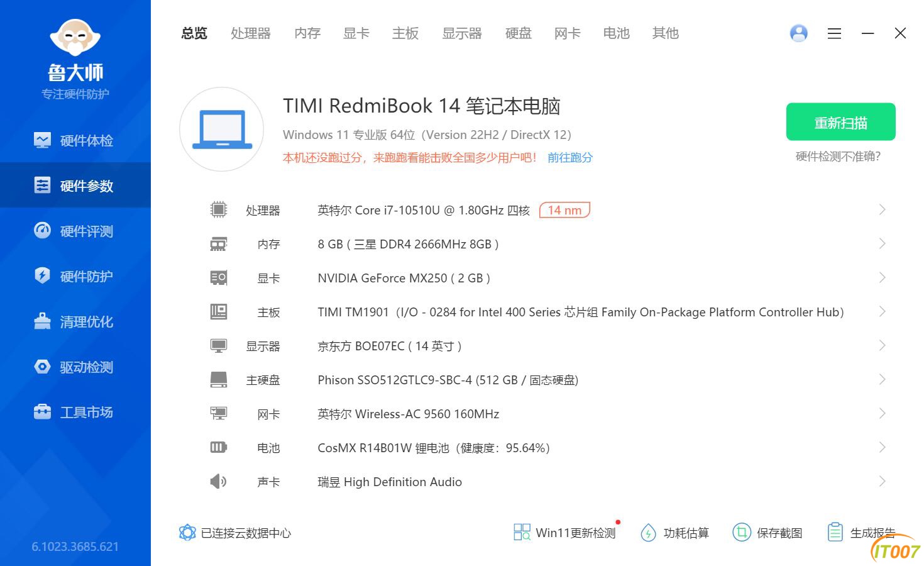The image size is (924, 566).
Task: Open the hamburger main menu
Action: pos(834,33)
